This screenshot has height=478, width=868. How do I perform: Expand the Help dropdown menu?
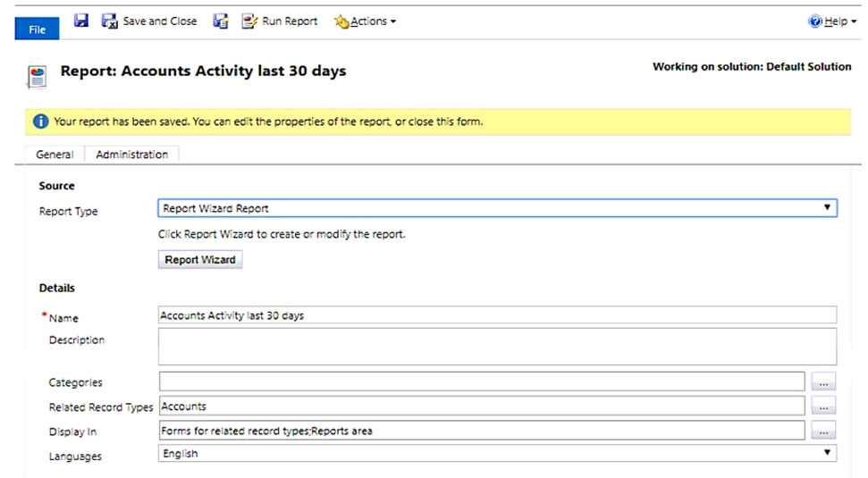point(854,21)
